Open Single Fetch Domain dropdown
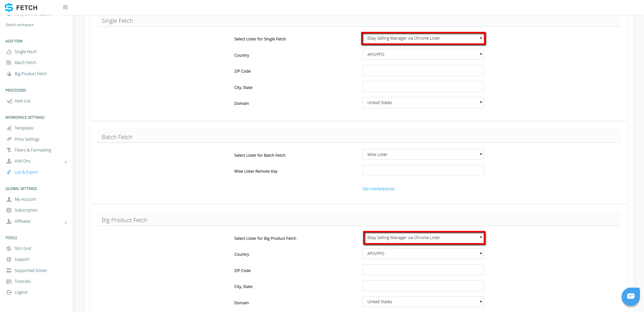The image size is (644, 312). (423, 103)
